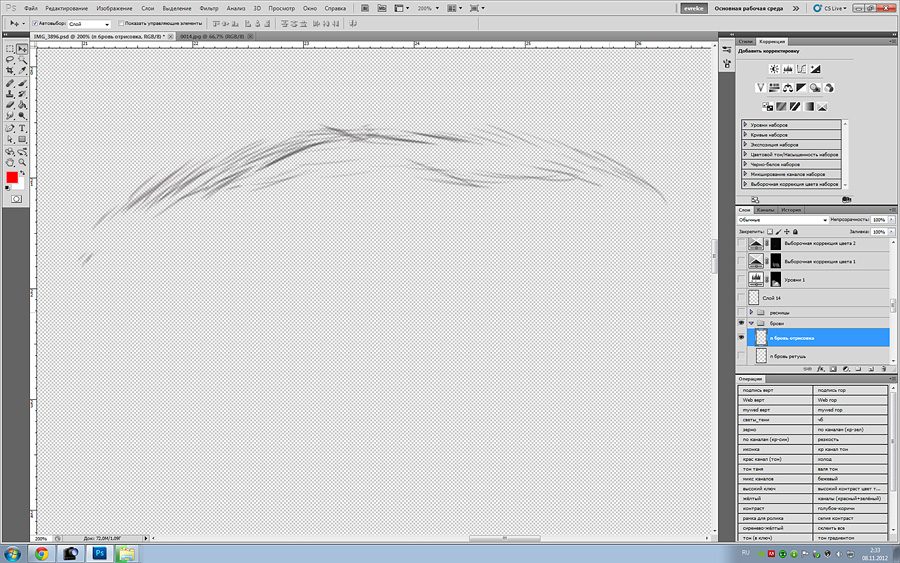Pick the red foreground color swatch
Image resolution: width=900 pixels, height=563 pixels.
(11, 177)
